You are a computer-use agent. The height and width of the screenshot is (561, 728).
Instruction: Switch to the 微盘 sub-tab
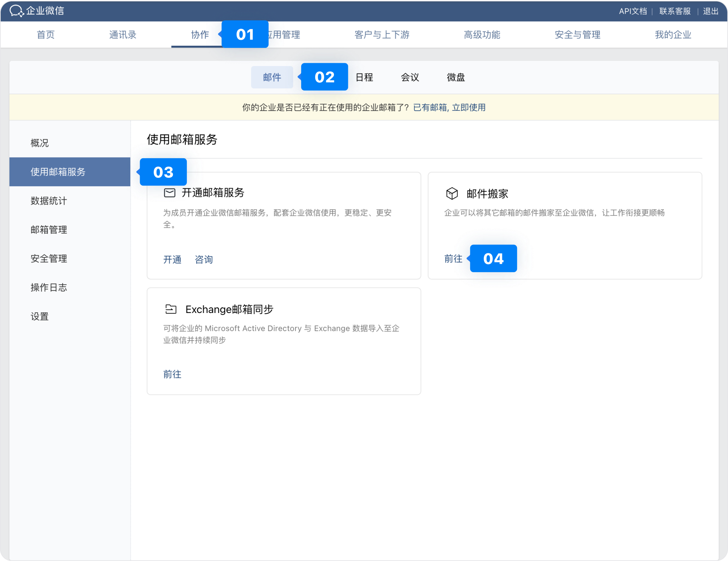coord(456,77)
